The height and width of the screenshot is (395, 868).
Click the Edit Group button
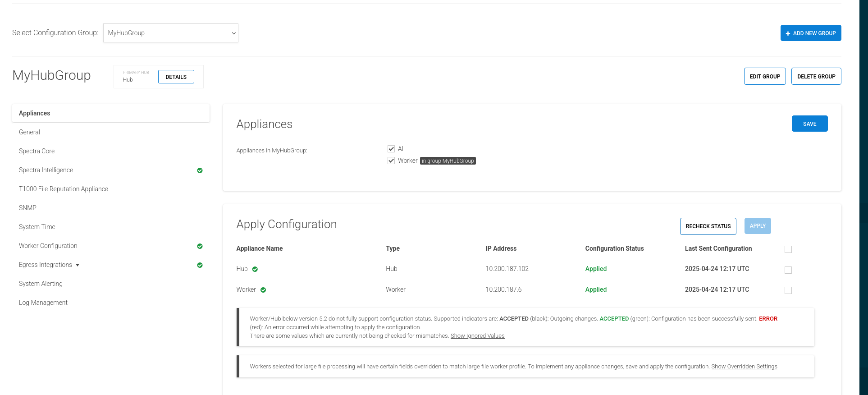click(765, 76)
